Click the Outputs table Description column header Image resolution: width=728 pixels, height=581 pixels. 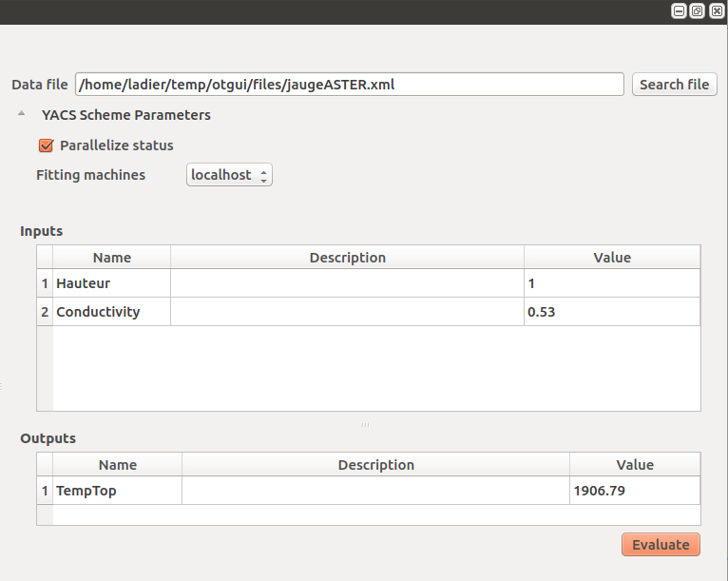pos(375,465)
